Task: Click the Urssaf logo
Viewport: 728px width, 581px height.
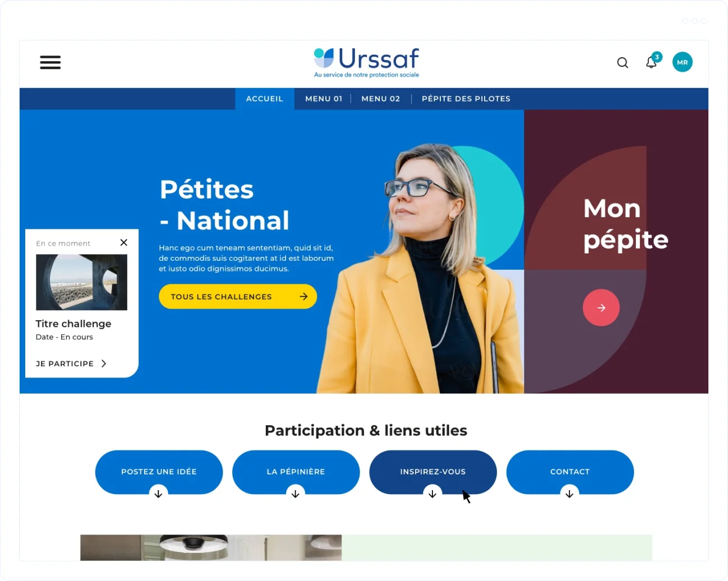Action: [x=366, y=62]
